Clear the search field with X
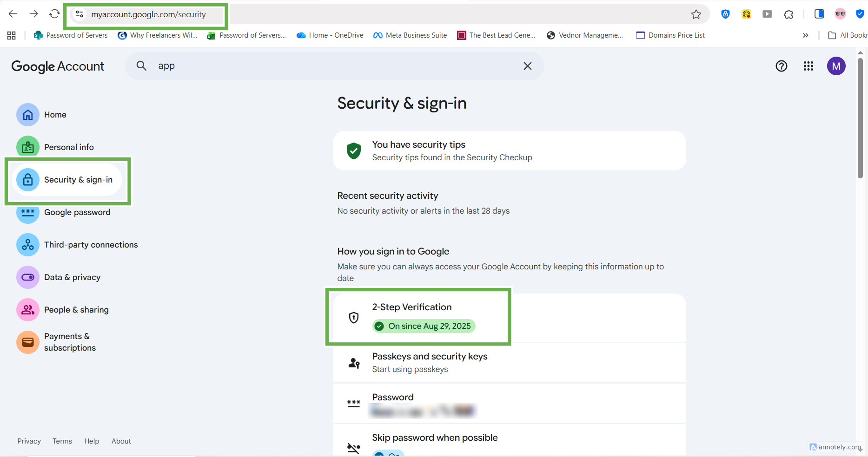The height and width of the screenshot is (457, 868). click(x=527, y=66)
